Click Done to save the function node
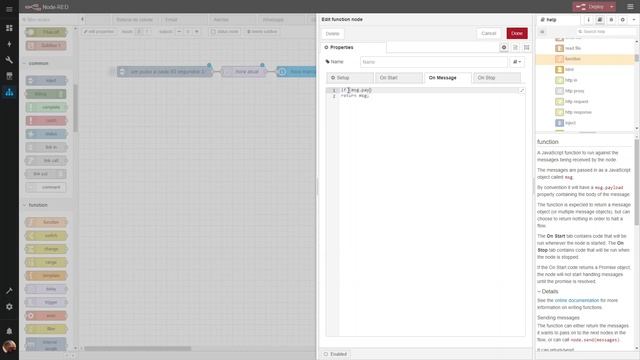Image resolution: width=640 pixels, height=360 pixels. coord(517,33)
